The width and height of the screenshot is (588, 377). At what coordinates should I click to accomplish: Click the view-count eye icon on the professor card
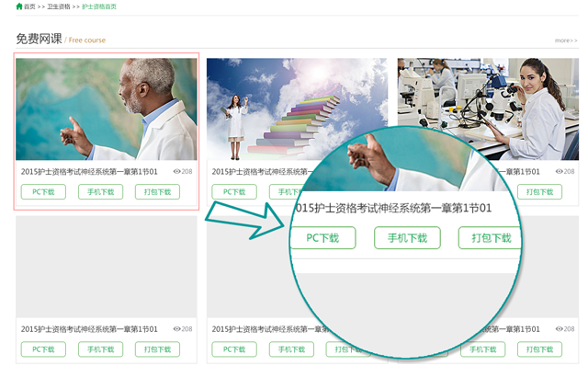click(x=176, y=171)
